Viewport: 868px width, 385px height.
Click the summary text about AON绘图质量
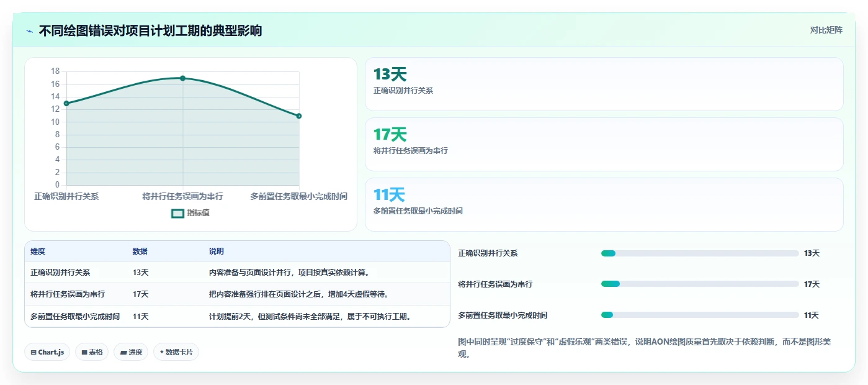(644, 348)
